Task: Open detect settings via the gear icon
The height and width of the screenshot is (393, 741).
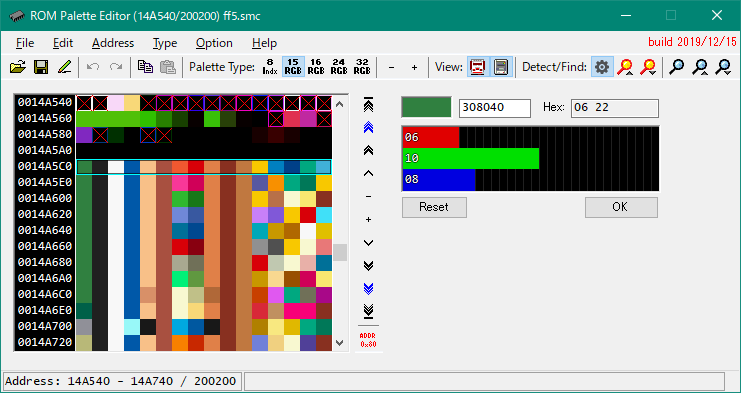Action: (x=602, y=67)
